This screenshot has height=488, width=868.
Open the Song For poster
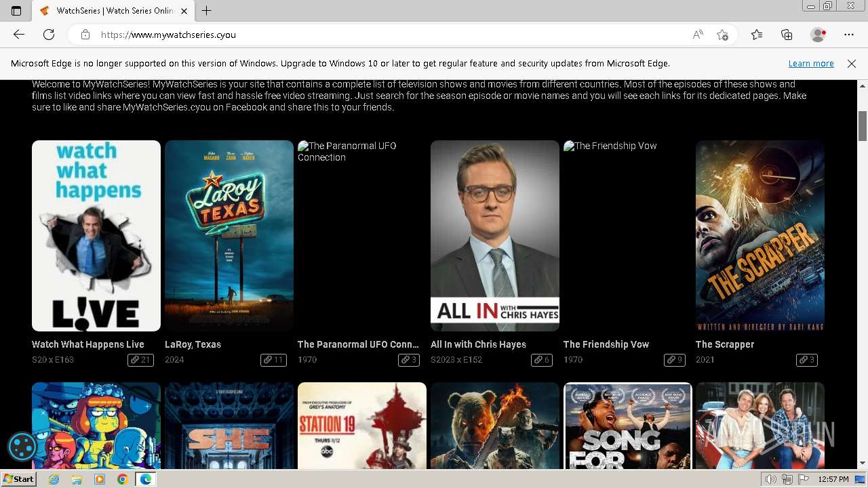[628, 426]
